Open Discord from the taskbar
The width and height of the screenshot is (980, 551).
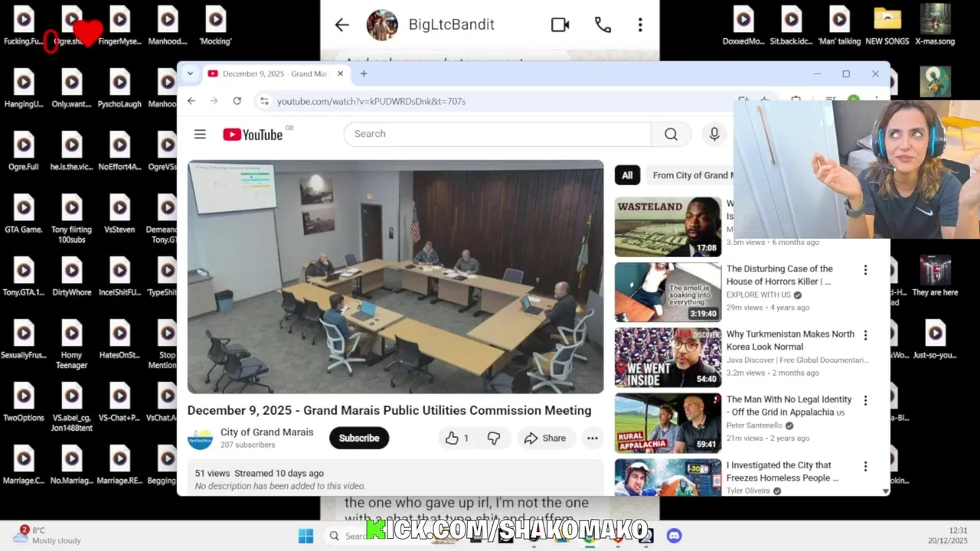click(x=674, y=536)
